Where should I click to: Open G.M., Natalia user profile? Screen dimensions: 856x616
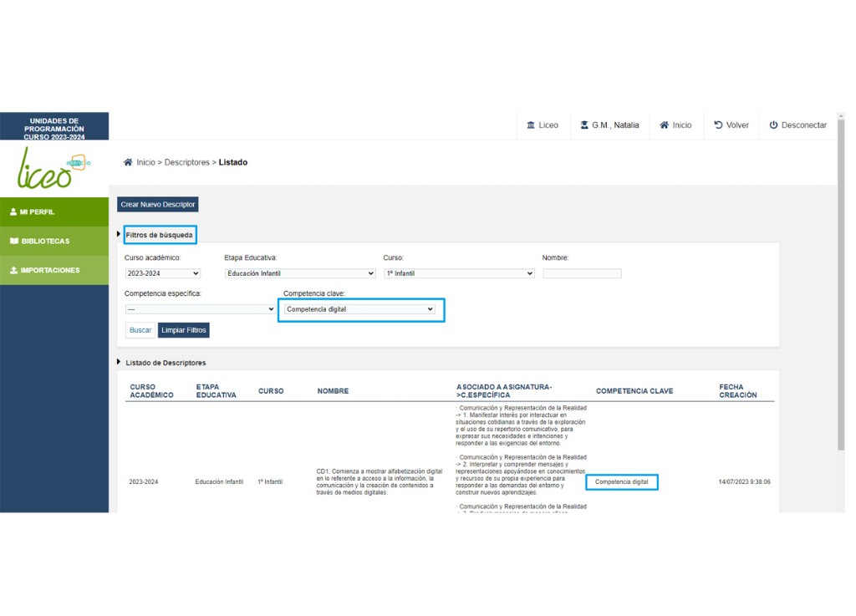609,125
